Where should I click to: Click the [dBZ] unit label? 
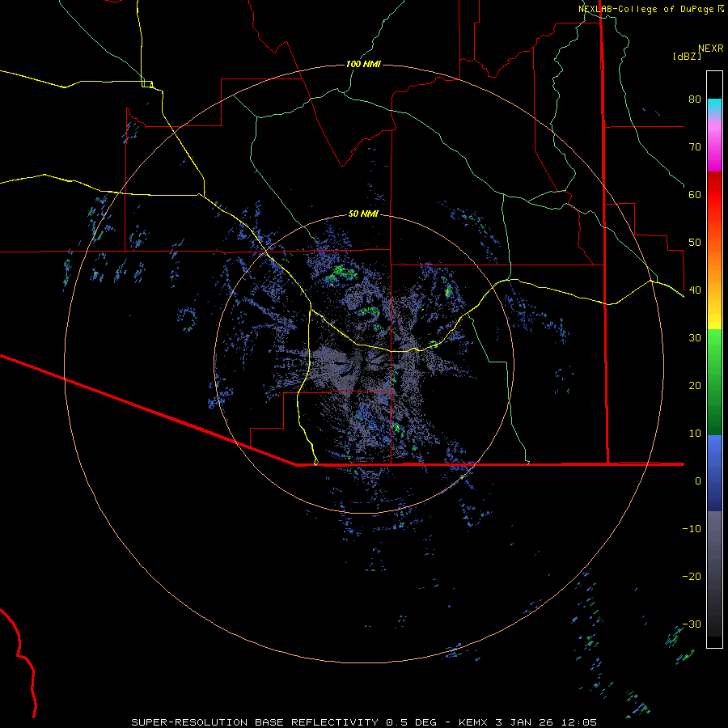click(x=687, y=57)
